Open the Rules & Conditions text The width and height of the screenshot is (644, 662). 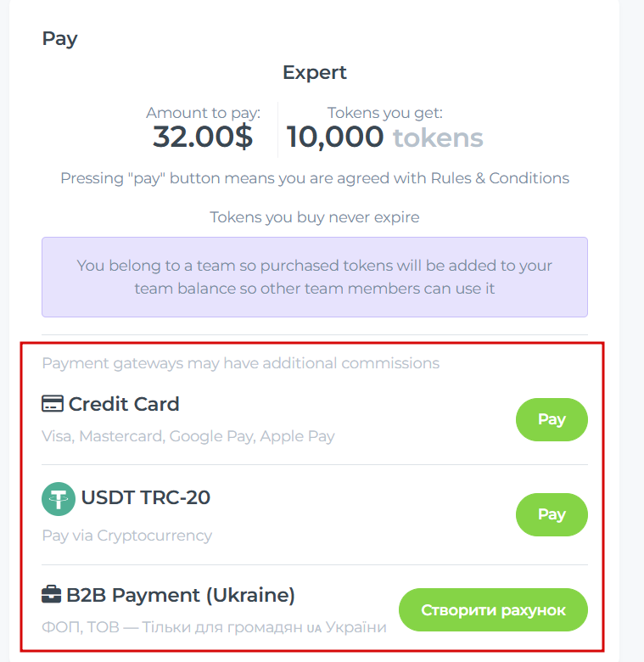pos(500,178)
